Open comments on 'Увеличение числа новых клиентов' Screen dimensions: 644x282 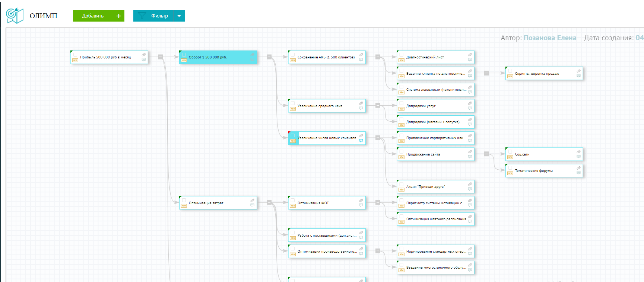361,141
